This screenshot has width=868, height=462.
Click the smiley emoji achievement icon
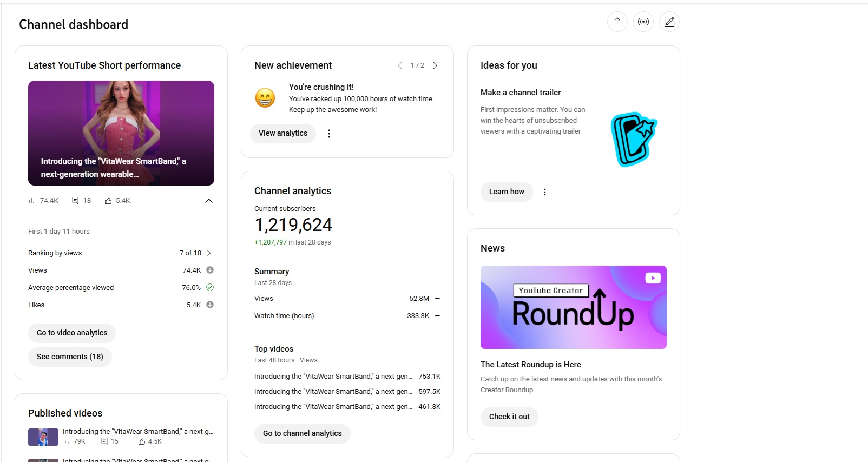[x=265, y=98]
